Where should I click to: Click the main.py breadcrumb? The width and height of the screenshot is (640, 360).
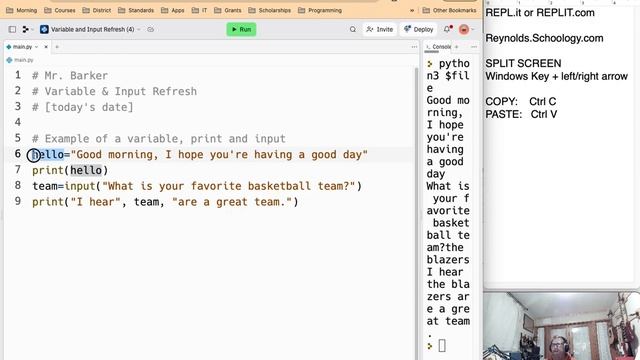click(20, 60)
